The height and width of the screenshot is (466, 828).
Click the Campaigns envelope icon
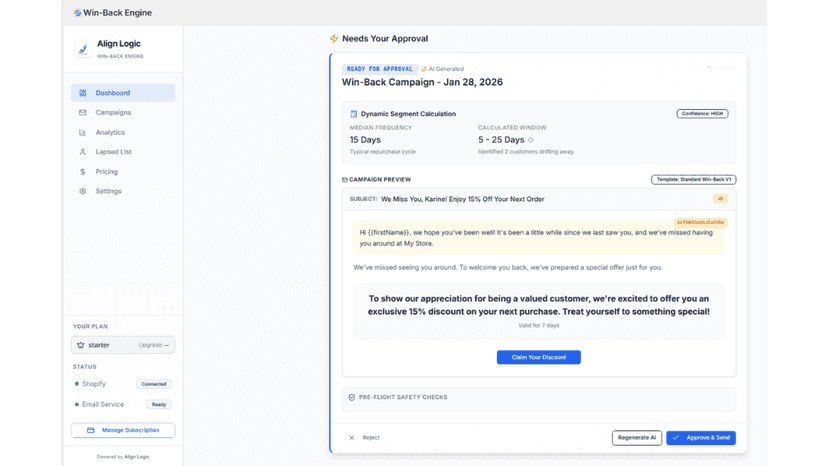(83, 113)
